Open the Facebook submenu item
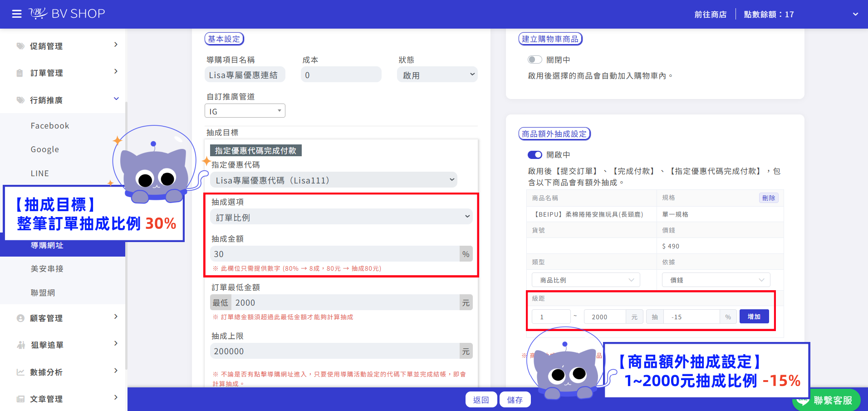The width and height of the screenshot is (868, 411). [x=50, y=126]
